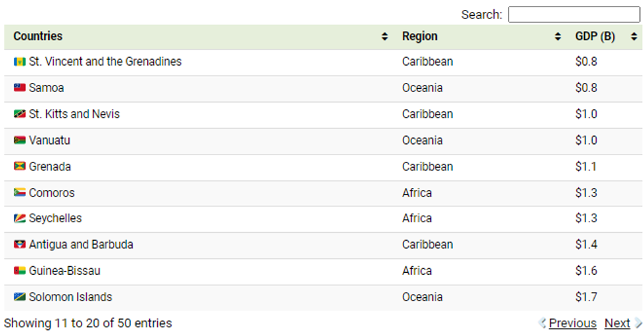
Task: Click the Guinea-Bissau country name
Action: [x=64, y=271]
